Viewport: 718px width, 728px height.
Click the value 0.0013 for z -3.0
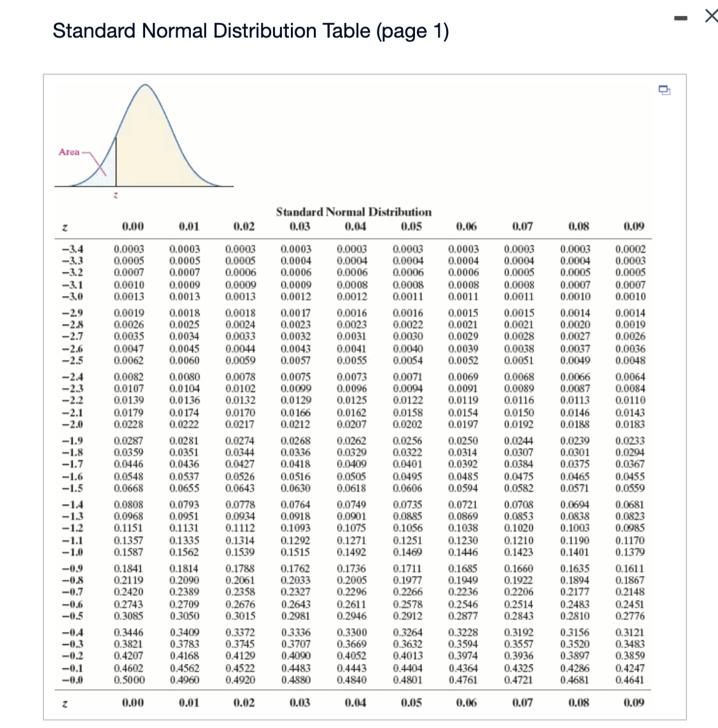(x=129, y=297)
